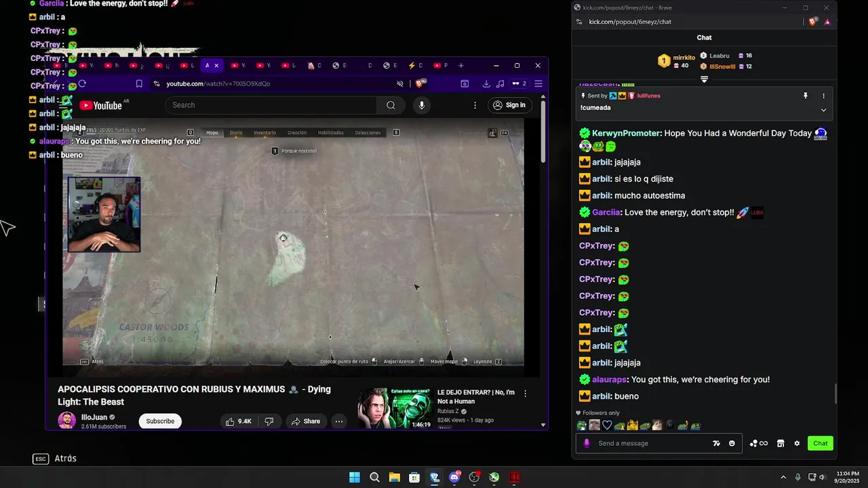Click the Habilidades tab in game video
868x488 pixels.
point(331,133)
